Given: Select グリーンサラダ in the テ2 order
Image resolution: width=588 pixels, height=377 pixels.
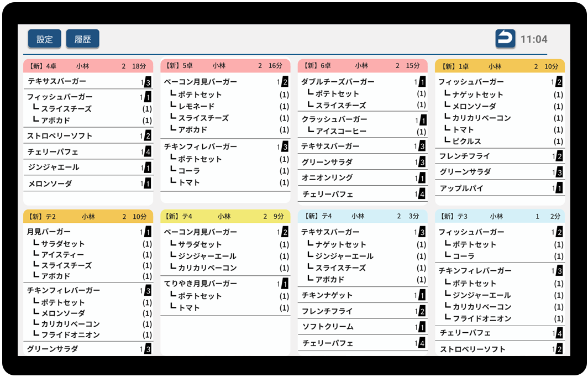Looking at the screenshot, I should click(88, 349).
